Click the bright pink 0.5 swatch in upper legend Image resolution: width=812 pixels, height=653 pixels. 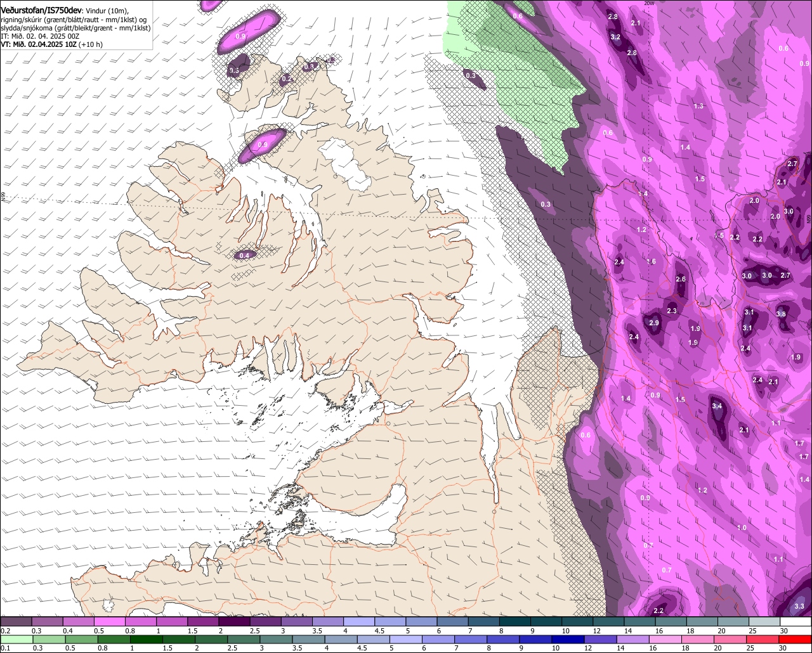coord(109,622)
